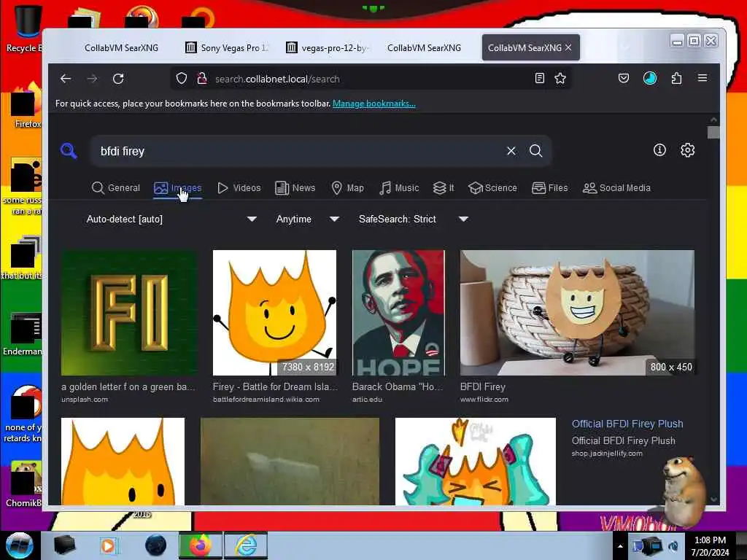Submit the search with the magnifier button

[536, 151]
